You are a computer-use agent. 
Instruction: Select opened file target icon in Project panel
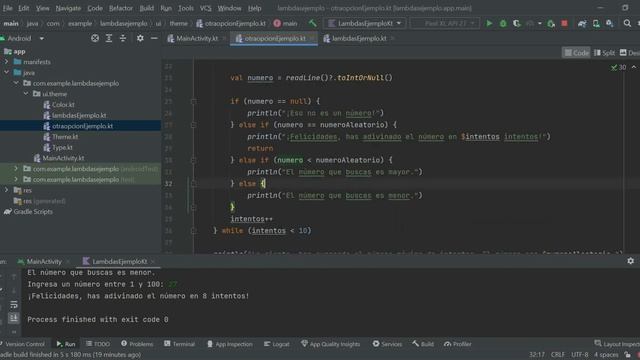pos(95,38)
